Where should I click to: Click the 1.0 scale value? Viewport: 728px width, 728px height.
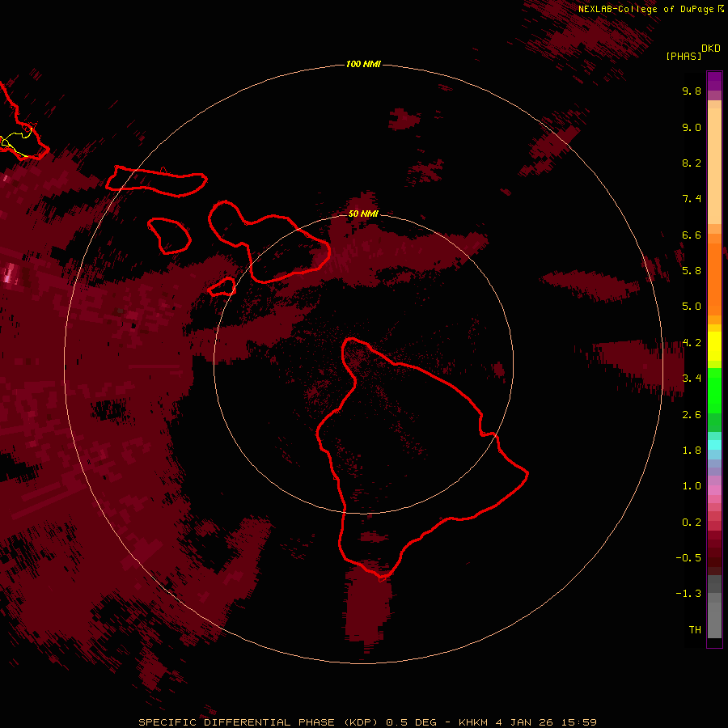point(692,486)
